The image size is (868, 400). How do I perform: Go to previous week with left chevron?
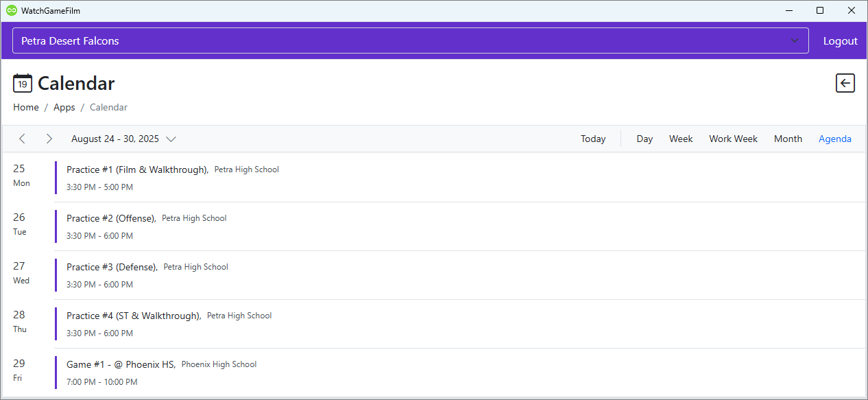tap(22, 139)
